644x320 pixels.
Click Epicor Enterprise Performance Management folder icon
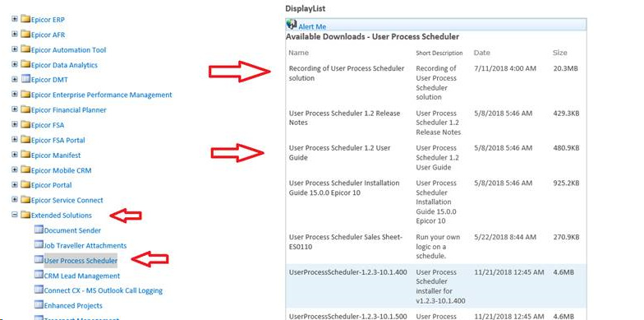point(25,94)
